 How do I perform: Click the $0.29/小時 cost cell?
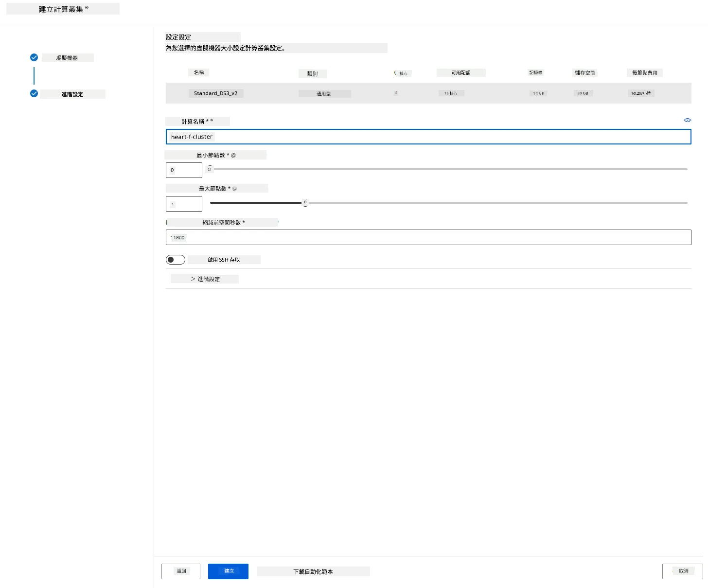pyautogui.click(x=641, y=93)
